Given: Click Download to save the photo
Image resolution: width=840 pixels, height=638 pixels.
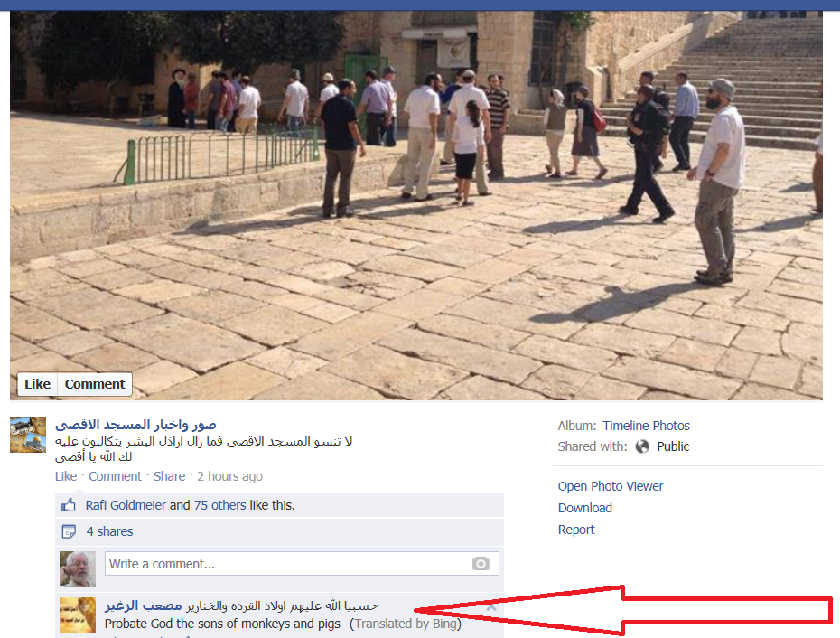Looking at the screenshot, I should coord(585,508).
